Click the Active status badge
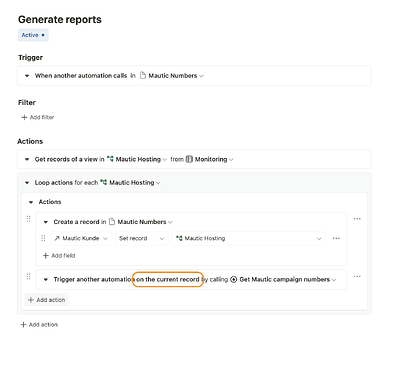The image size is (393, 375). coord(33,35)
